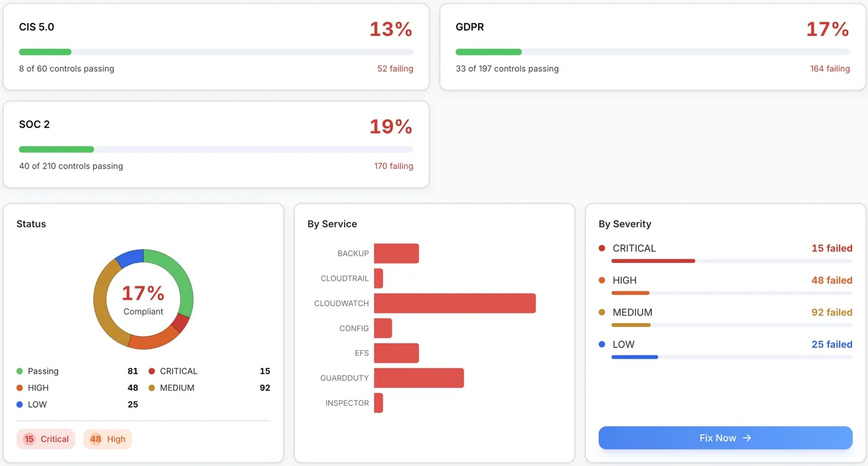Image resolution: width=868 pixels, height=466 pixels.
Task: Click "25 failed" in By Severity
Action: click(832, 344)
